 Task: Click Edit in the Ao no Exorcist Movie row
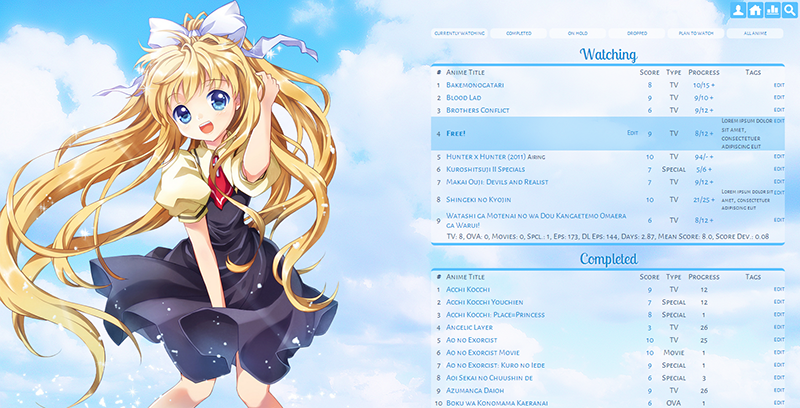(779, 352)
